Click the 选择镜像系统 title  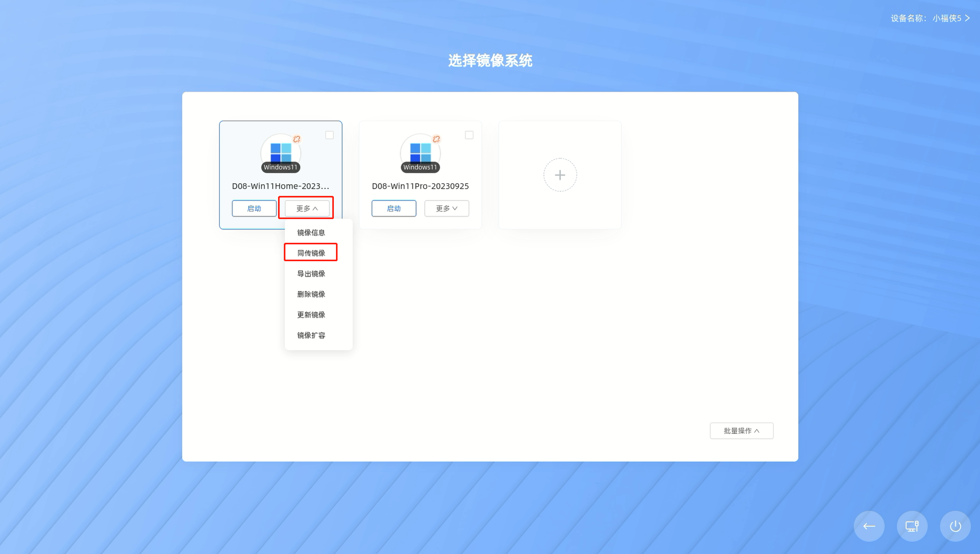(x=490, y=61)
